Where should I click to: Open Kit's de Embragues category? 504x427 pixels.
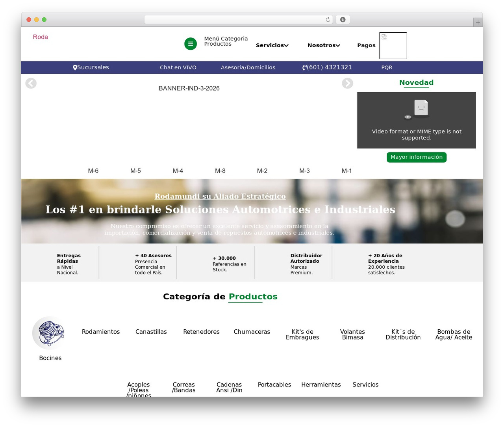(x=302, y=334)
